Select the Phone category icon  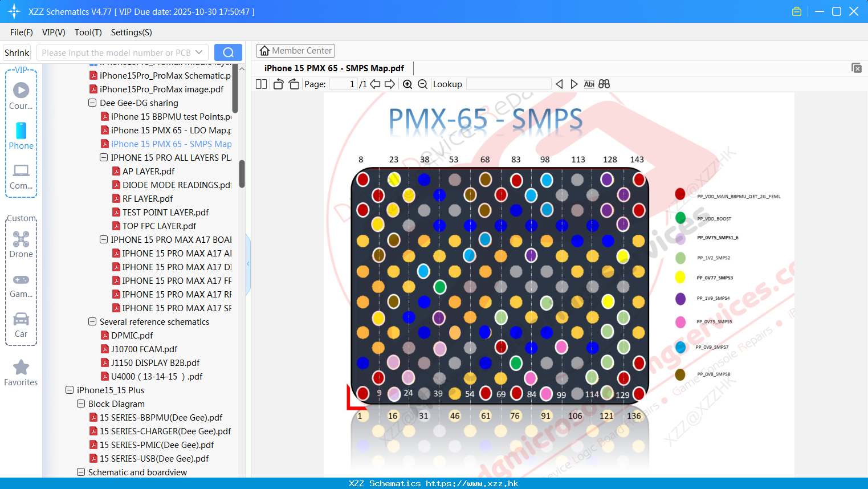(x=21, y=136)
